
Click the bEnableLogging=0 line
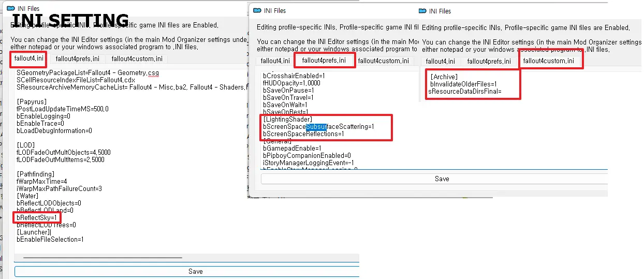tap(44, 116)
